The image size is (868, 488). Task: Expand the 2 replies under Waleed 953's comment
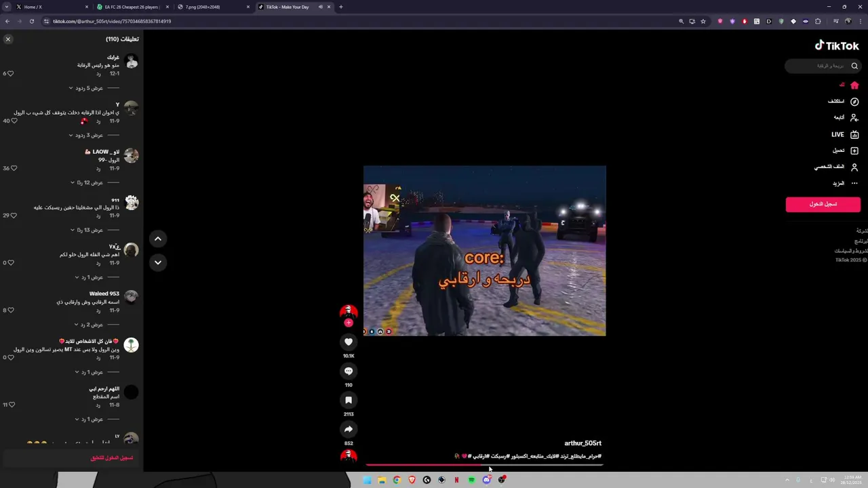[x=88, y=325]
